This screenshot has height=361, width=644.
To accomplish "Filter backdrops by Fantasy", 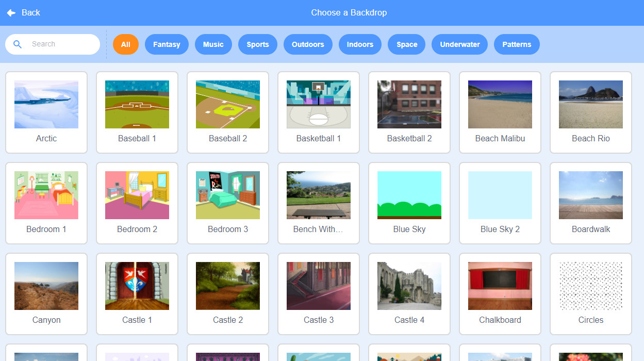I will tap(167, 44).
